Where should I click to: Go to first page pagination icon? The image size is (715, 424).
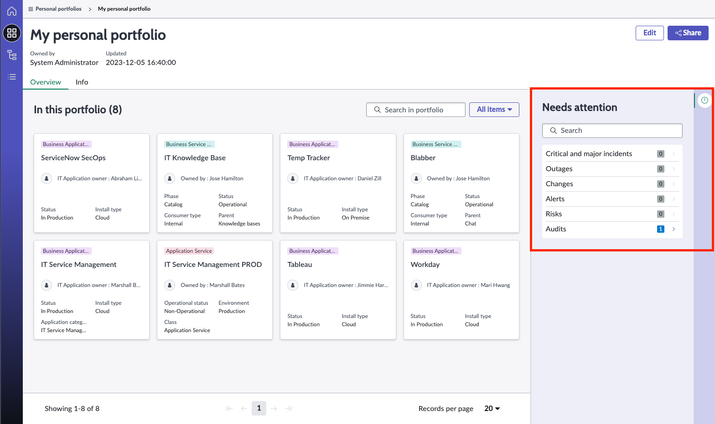[229, 408]
